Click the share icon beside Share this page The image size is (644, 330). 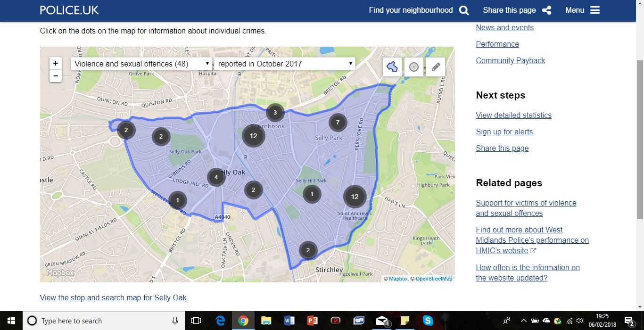[x=547, y=10]
